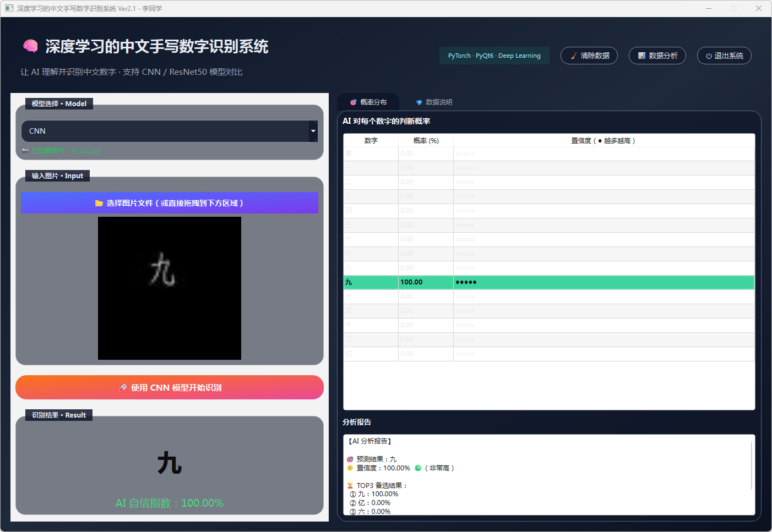Click the 数字 column header

371,141
